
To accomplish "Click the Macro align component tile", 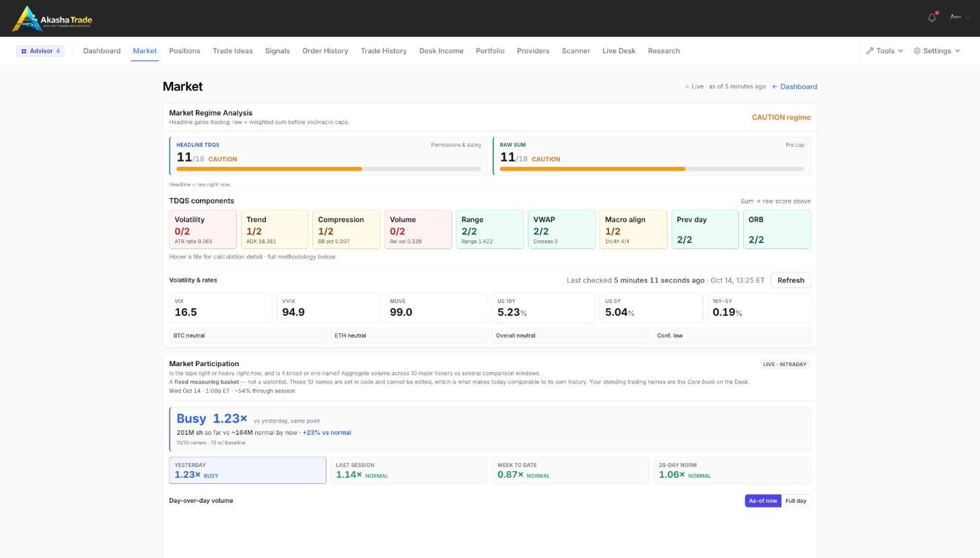I will (x=633, y=230).
